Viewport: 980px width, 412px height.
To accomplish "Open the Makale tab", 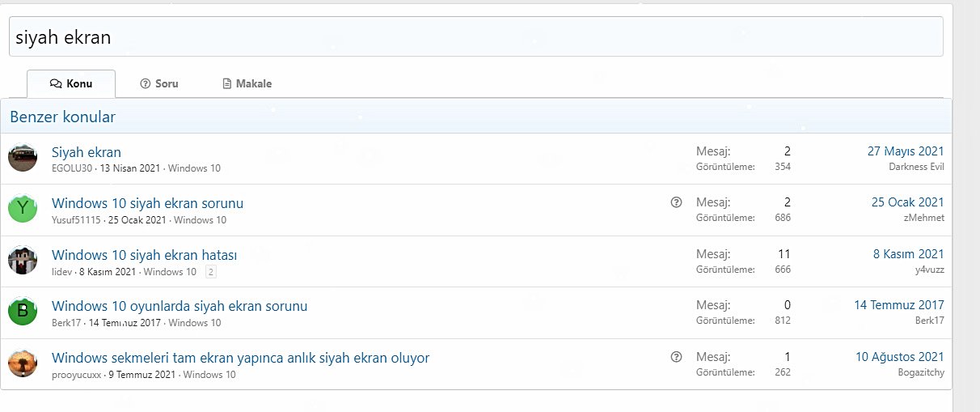I will click(x=247, y=83).
